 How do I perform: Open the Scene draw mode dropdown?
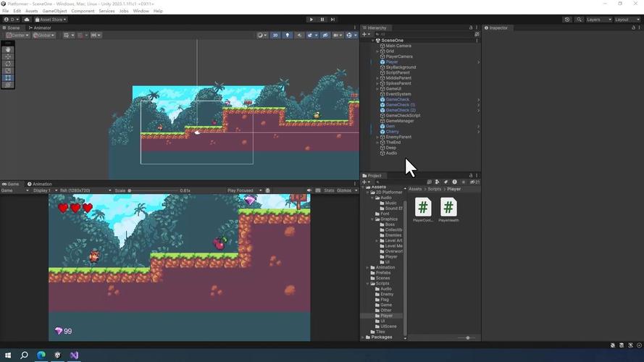point(262,35)
